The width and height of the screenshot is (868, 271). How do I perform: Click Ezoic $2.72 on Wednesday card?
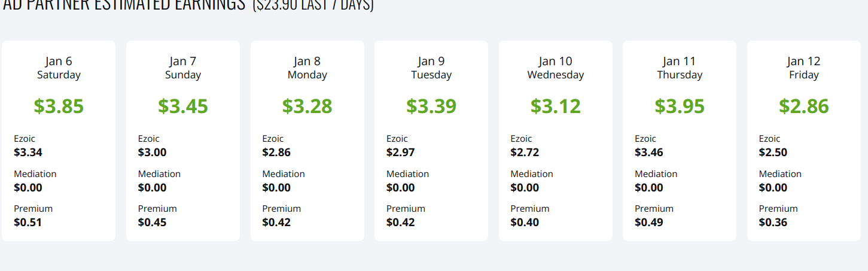click(x=525, y=153)
